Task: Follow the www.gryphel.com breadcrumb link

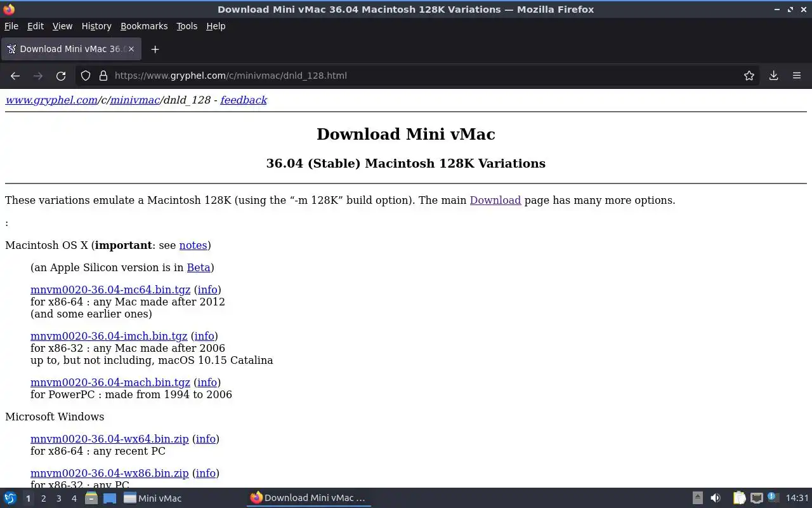Action: [51, 100]
